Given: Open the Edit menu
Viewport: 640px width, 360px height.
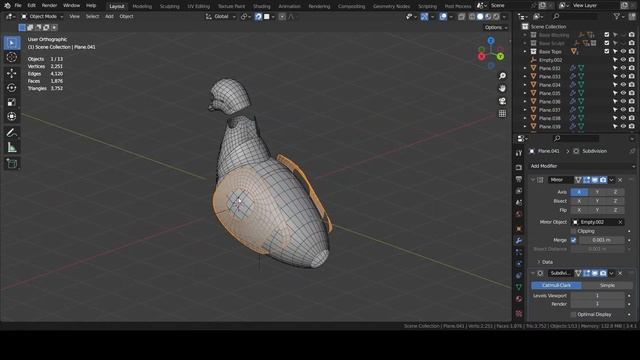Looking at the screenshot, I should 31,6.
